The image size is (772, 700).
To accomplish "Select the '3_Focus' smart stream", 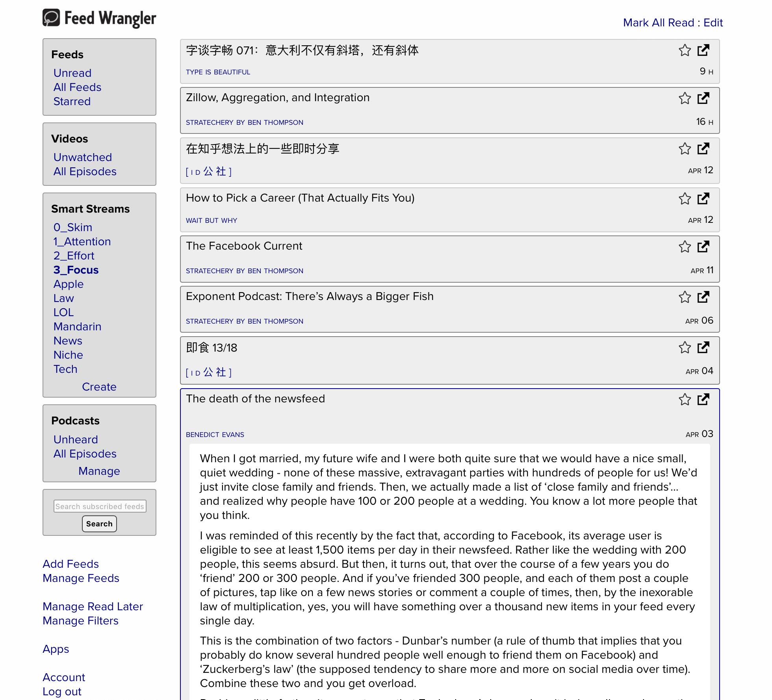I will point(75,270).
